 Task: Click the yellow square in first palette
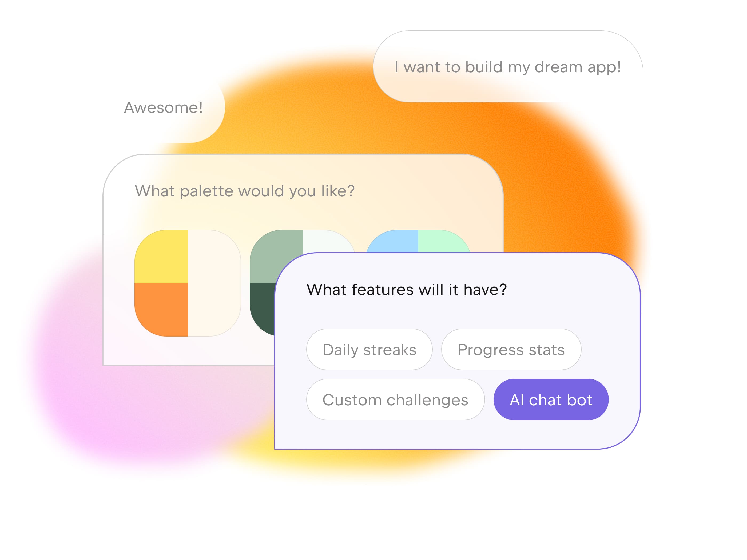pyautogui.click(x=161, y=257)
